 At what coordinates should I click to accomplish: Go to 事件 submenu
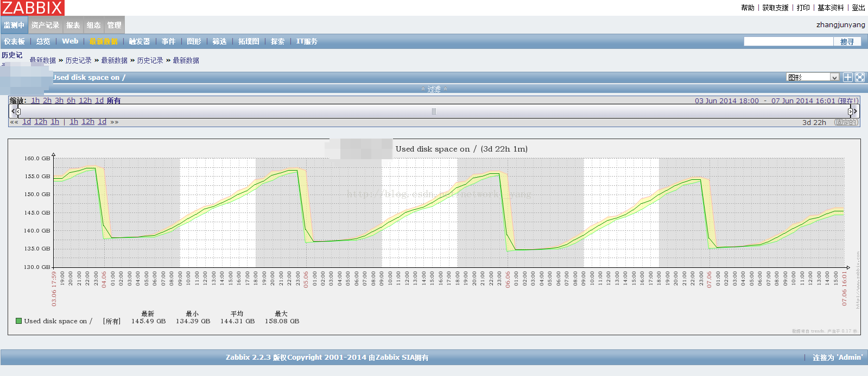tap(168, 41)
